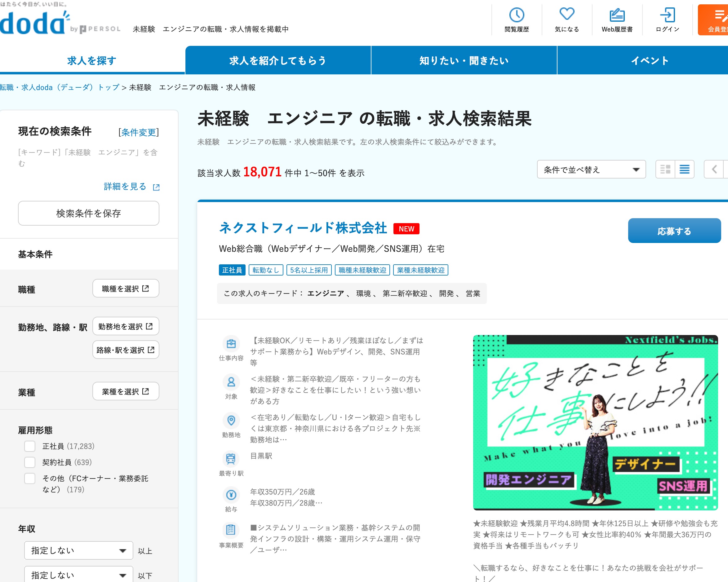Select the イベント tab
The width and height of the screenshot is (728, 582).
(x=649, y=60)
